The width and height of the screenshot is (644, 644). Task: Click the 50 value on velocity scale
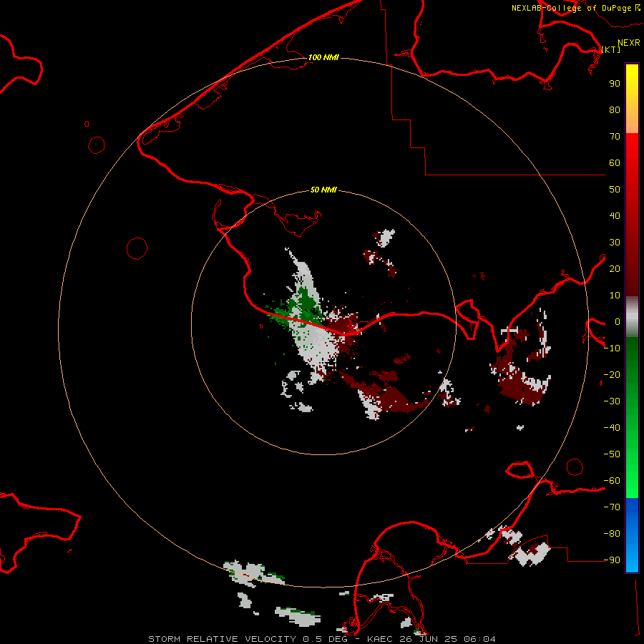(615, 190)
